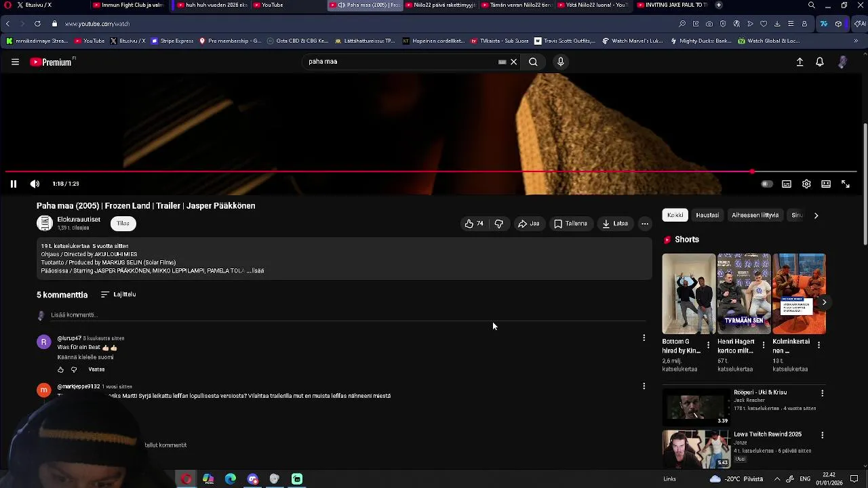Switch to INVITING JAKE PAUL browser tab
The image size is (868, 488).
671,5
